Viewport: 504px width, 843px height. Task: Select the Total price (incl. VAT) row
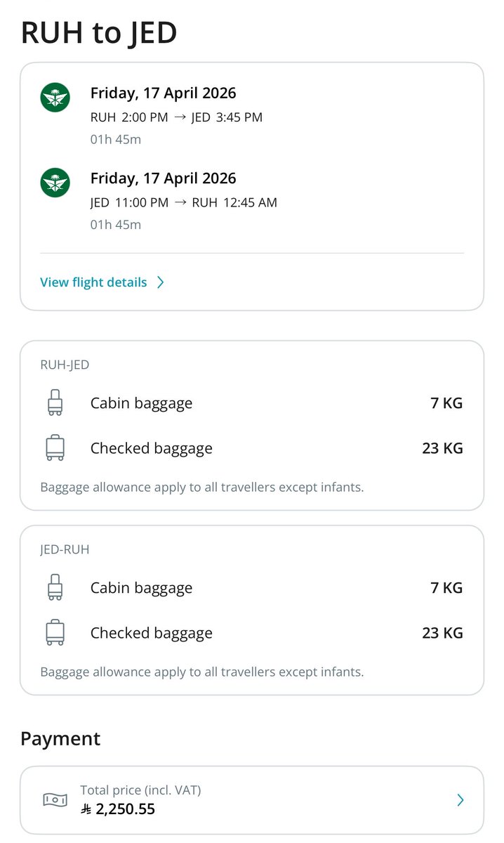pos(252,799)
